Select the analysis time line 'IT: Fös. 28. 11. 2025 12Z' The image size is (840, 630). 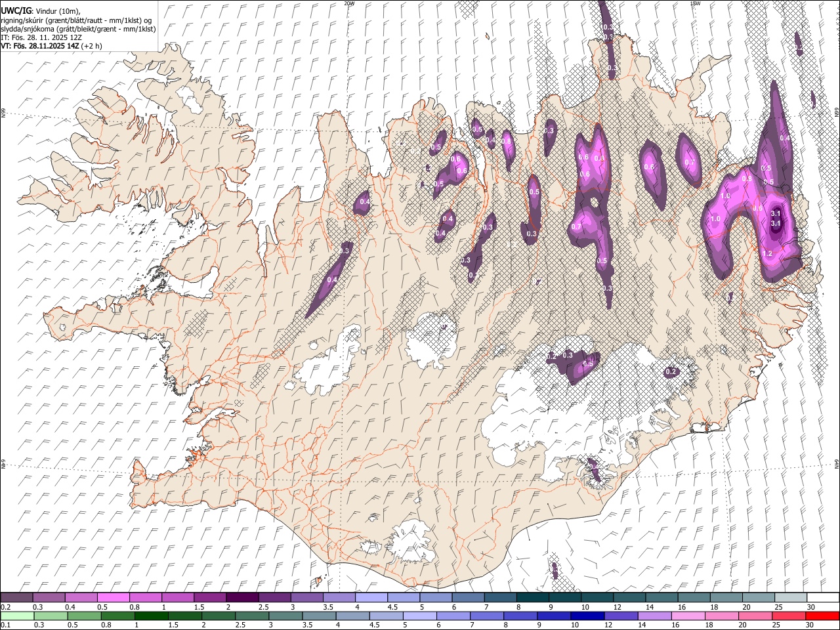(x=41, y=37)
